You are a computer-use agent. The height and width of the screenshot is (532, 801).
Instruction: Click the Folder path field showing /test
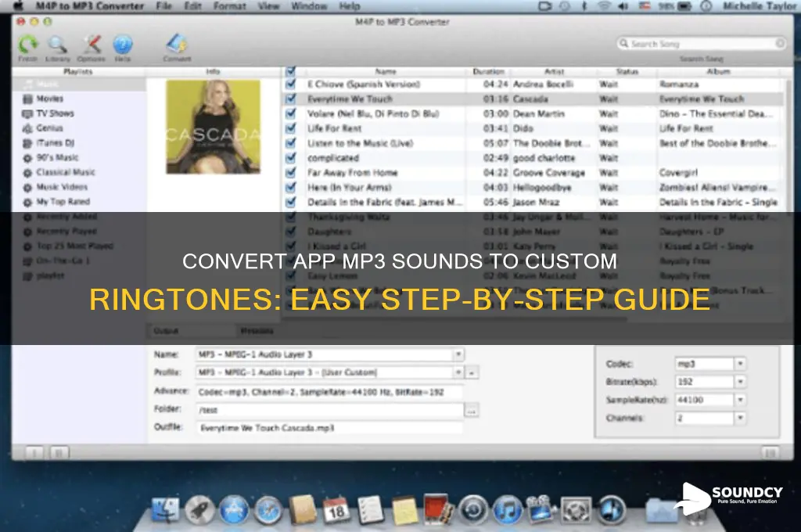coord(329,410)
